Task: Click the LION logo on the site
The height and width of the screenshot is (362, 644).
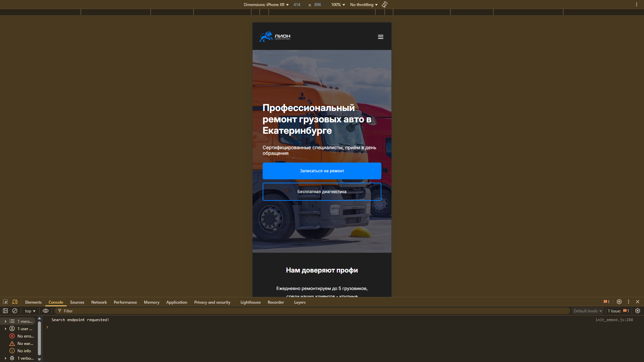Action: pos(275,37)
